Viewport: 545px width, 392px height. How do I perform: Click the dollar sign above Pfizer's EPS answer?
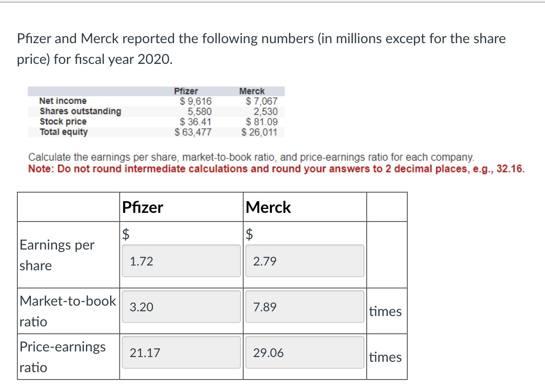point(125,234)
